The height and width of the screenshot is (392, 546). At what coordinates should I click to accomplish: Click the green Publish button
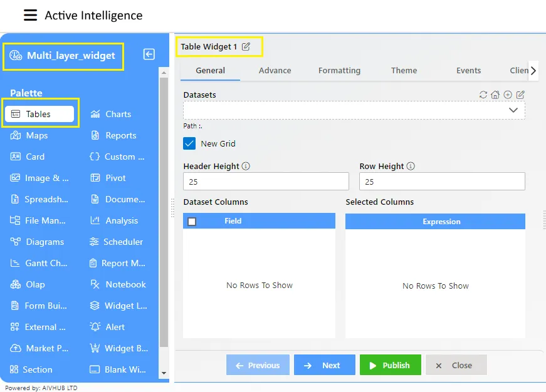tap(391, 365)
